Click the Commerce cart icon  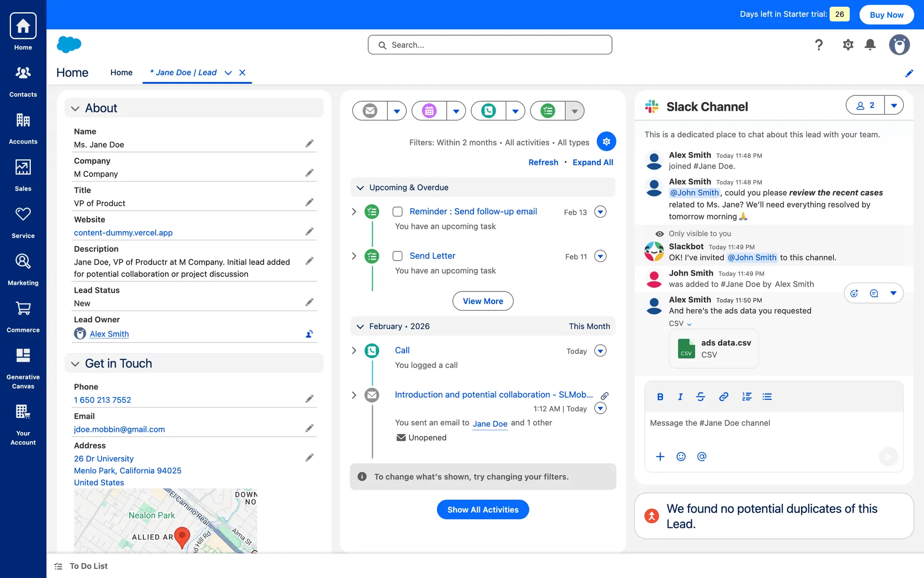click(23, 309)
